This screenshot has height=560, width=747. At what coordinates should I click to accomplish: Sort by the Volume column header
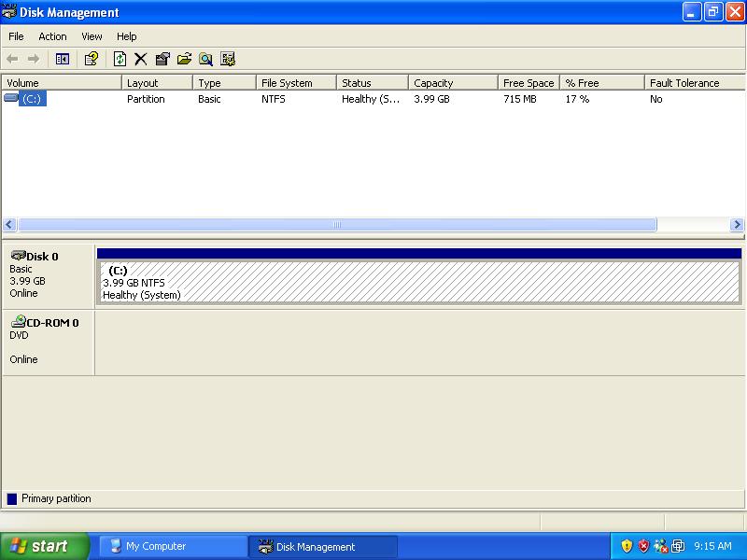pyautogui.click(x=62, y=83)
